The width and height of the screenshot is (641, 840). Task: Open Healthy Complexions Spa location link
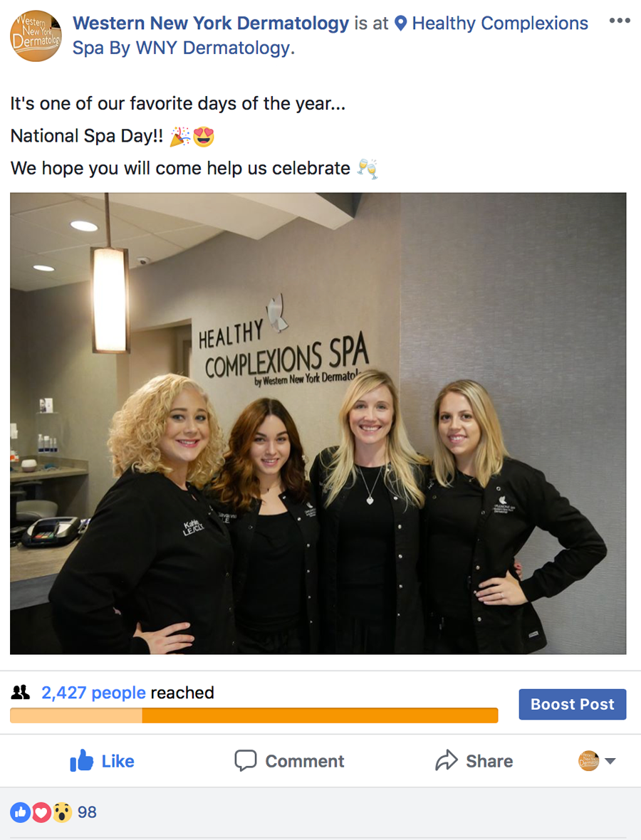click(330, 36)
